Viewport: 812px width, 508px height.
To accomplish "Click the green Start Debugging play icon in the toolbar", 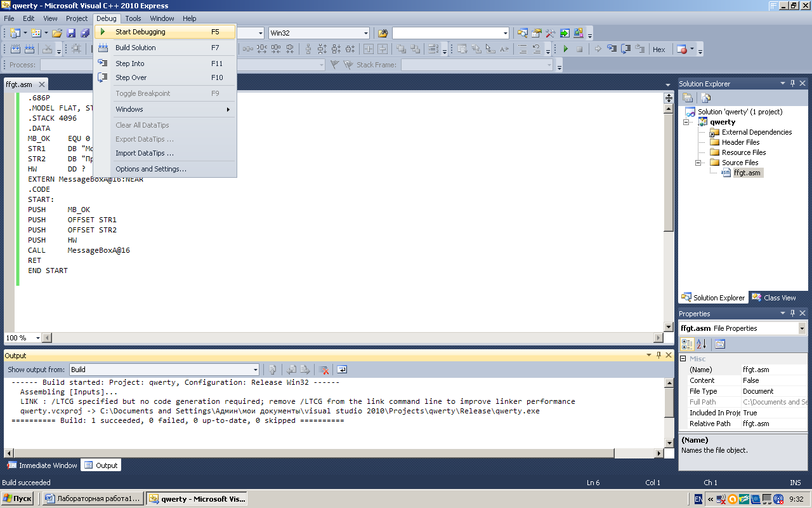I will (x=565, y=49).
